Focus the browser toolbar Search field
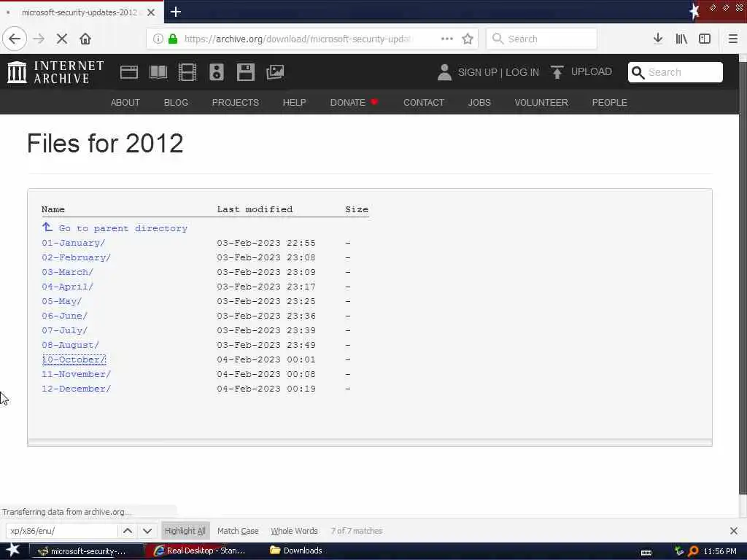Screen dimensions: 747x560 pos(541,39)
